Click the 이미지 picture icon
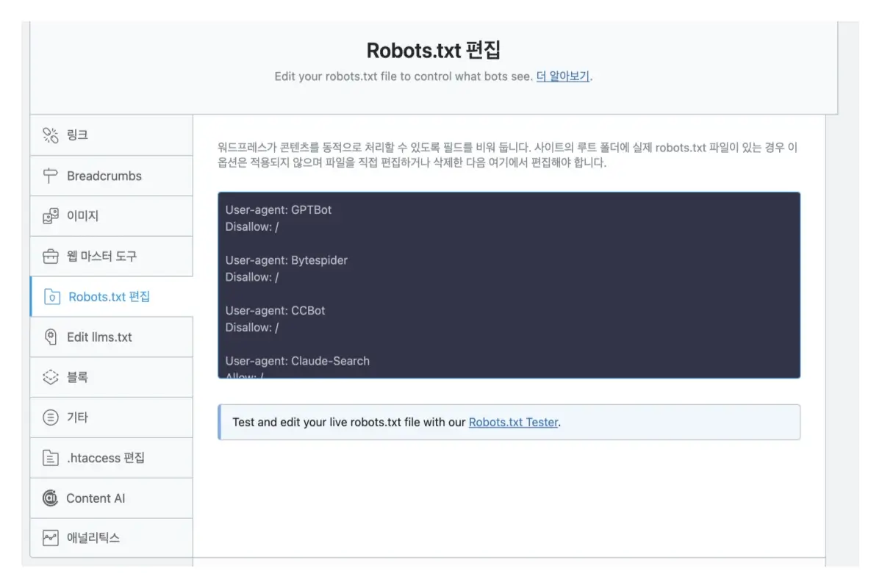Viewport: 882px width, 588px height. 50,216
